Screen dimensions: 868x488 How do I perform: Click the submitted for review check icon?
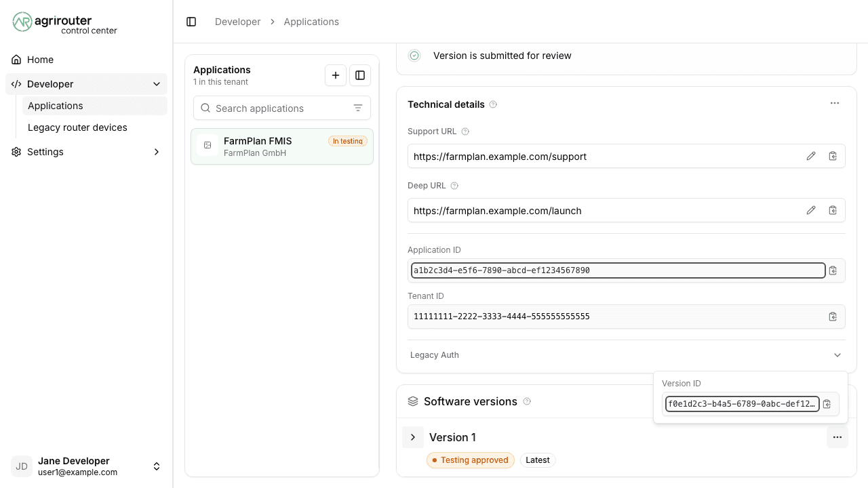tap(414, 56)
